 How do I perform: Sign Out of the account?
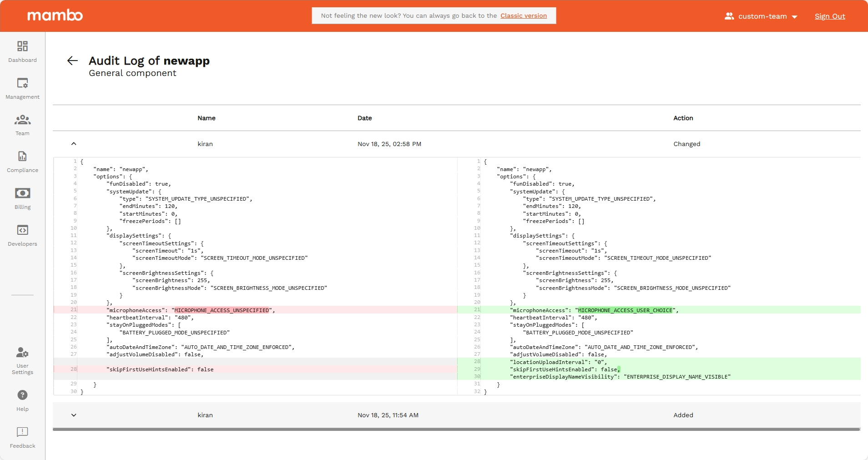pyautogui.click(x=830, y=16)
